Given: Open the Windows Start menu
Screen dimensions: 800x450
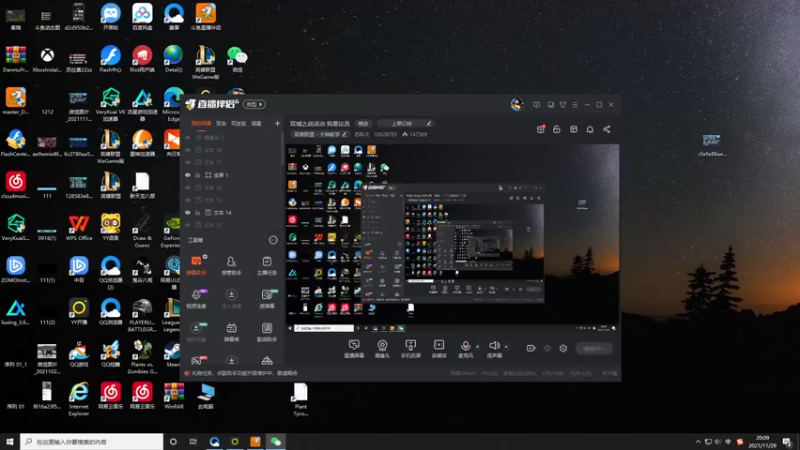Looking at the screenshot, I should 10,442.
